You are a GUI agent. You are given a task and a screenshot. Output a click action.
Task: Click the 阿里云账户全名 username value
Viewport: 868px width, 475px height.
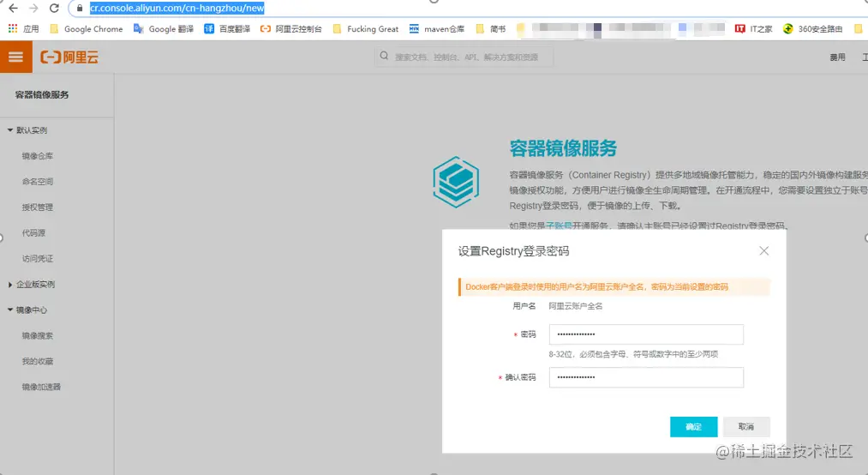click(576, 306)
